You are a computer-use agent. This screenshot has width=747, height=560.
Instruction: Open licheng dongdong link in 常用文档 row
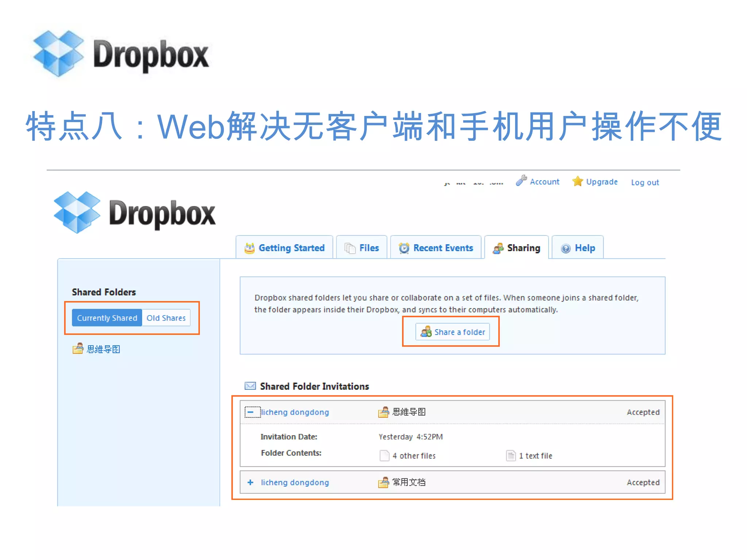[x=295, y=483]
